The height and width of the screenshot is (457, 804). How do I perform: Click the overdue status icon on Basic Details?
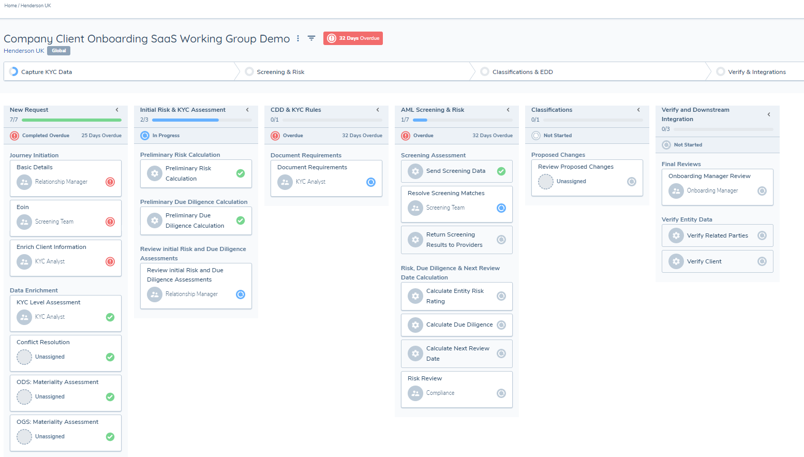(x=110, y=182)
